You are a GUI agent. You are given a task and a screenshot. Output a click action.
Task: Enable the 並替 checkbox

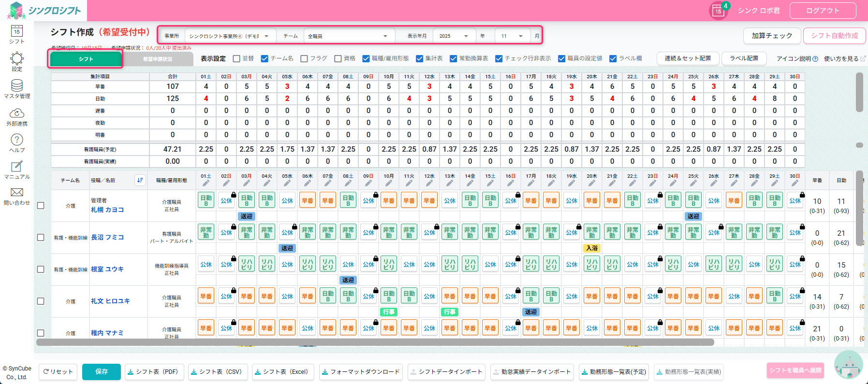pyautogui.click(x=236, y=58)
